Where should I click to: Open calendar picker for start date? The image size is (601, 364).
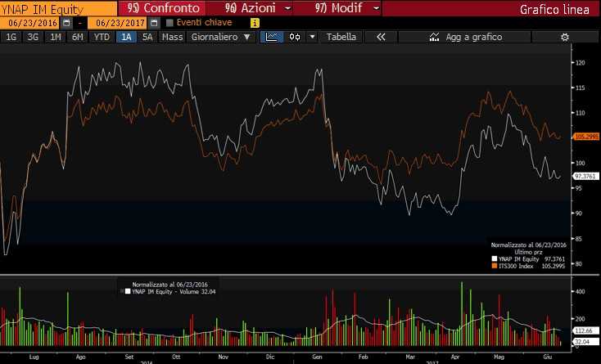tap(66, 23)
